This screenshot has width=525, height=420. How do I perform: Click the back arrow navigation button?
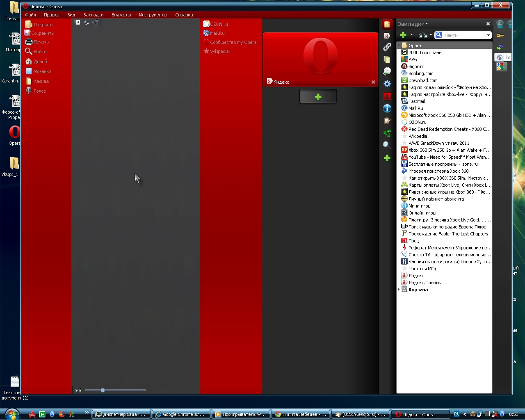coord(500,25)
